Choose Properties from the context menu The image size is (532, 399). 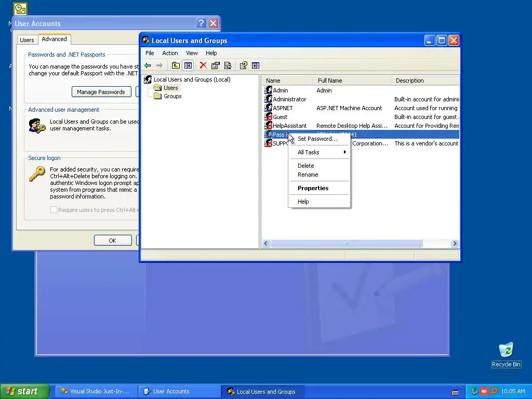tap(313, 188)
